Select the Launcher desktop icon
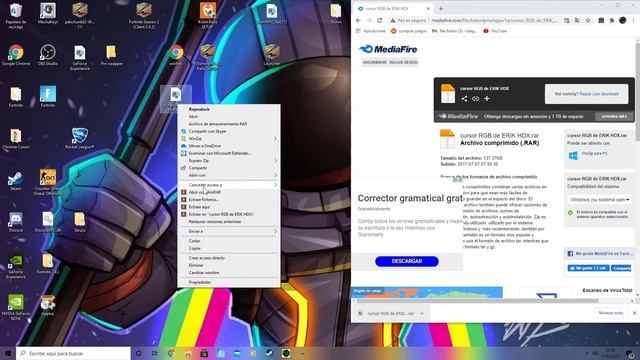Image resolution: width=640 pixels, height=360 pixels. click(271, 55)
